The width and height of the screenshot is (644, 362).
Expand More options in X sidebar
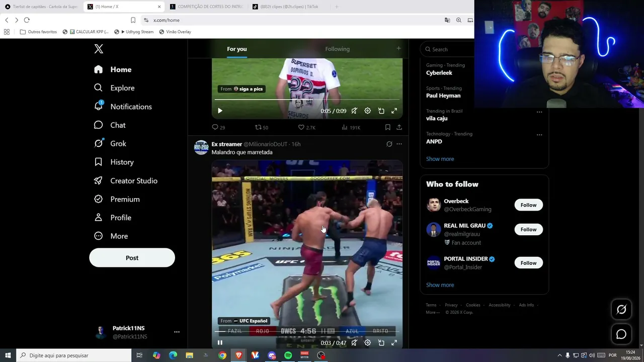coord(111,236)
